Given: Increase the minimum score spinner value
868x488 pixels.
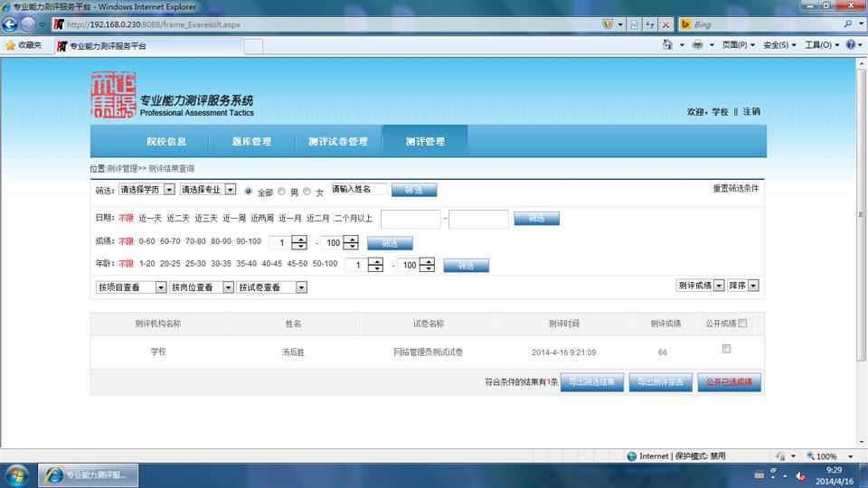Looking at the screenshot, I should (299, 239).
